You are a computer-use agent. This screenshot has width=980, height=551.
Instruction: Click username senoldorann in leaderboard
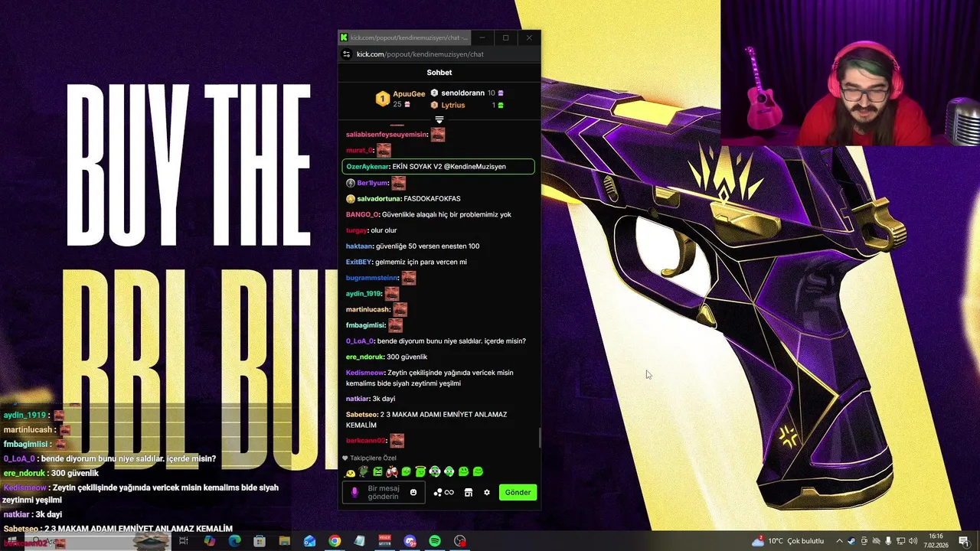click(x=462, y=93)
